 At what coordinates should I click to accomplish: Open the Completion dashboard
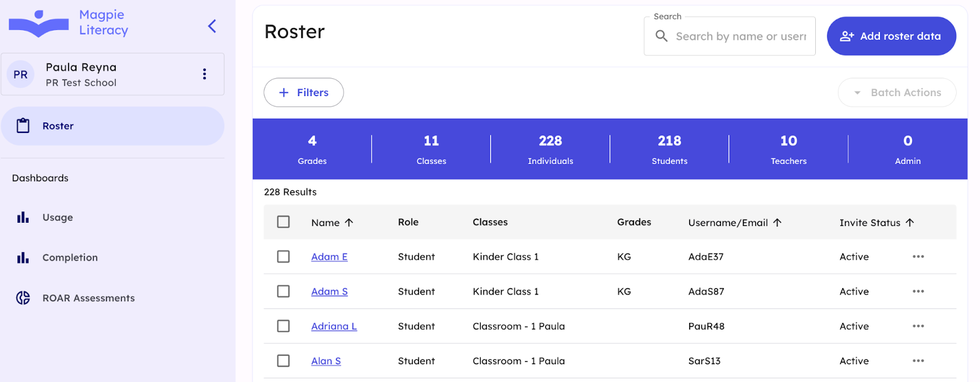(x=70, y=258)
